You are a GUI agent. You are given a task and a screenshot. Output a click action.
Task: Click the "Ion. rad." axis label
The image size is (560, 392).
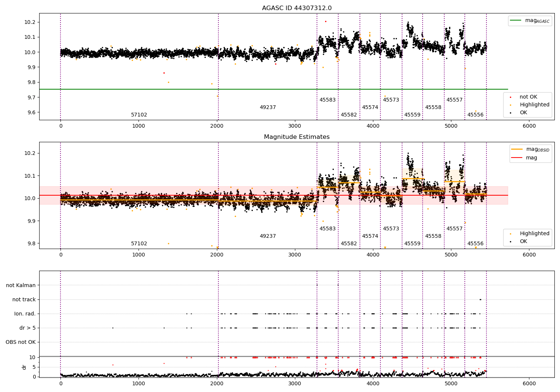[x=25, y=314]
